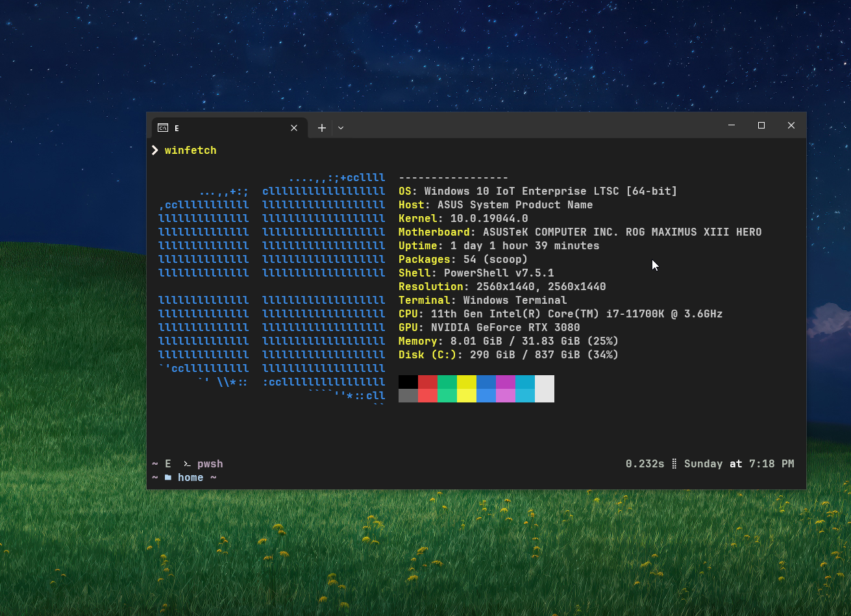Click the prompt chevron before winfetch
Screen dimensions: 851x616
tap(155, 151)
